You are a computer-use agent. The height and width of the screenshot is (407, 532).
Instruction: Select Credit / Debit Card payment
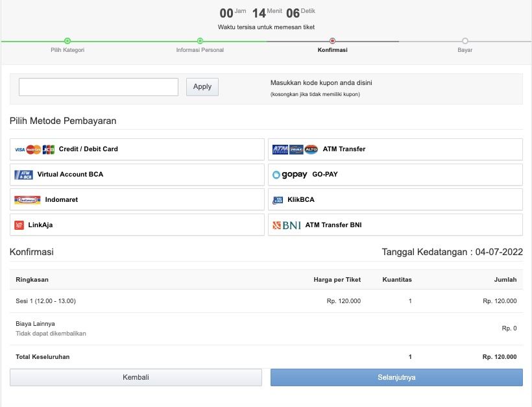click(88, 149)
